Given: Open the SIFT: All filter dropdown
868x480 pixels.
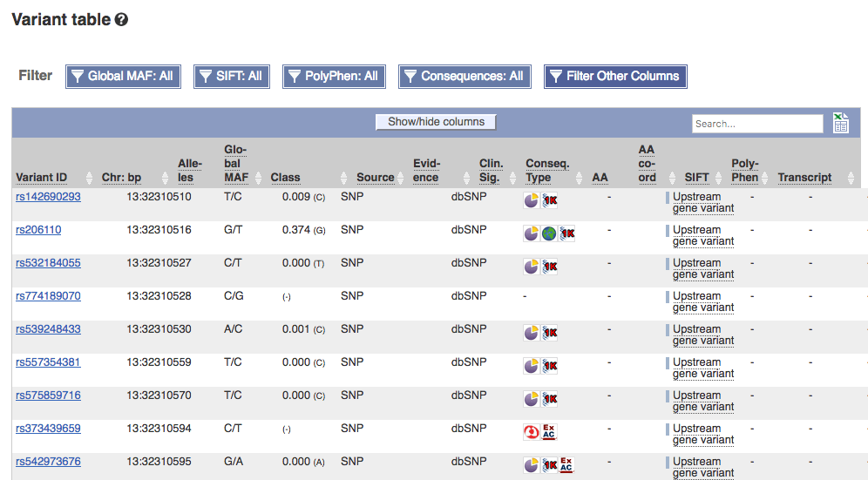Looking at the screenshot, I should [x=232, y=77].
